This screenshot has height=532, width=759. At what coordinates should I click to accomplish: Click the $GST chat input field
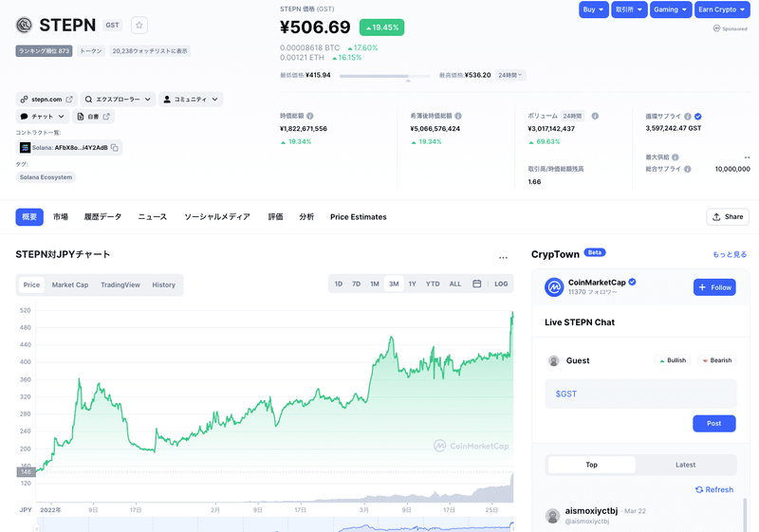tap(641, 394)
